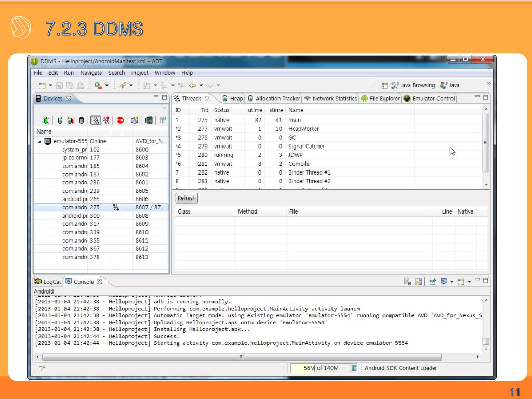Toggle Pin Console icon
The width and height of the screenshot is (532, 399).
pyautogui.click(x=433, y=282)
